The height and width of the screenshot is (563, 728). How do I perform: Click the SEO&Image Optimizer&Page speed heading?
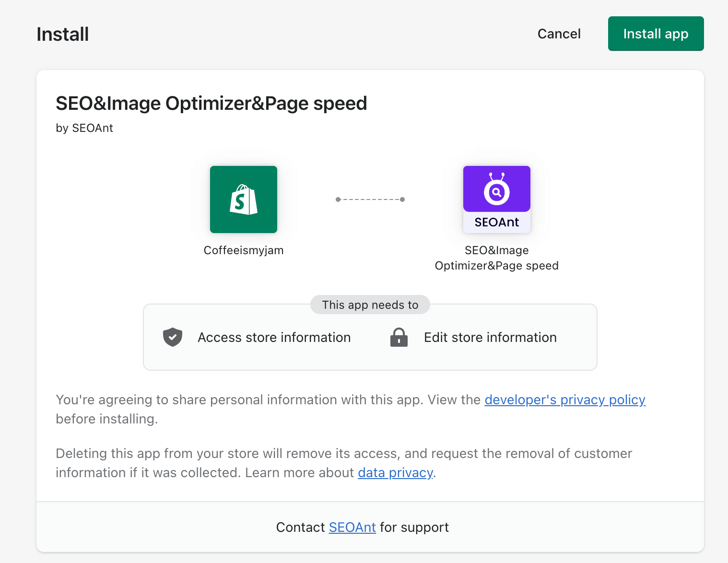pos(211,104)
